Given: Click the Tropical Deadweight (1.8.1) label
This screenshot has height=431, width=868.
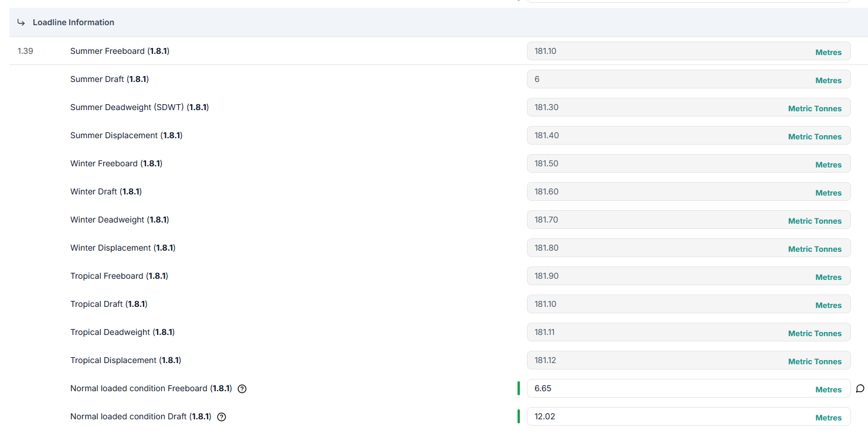Looking at the screenshot, I should click(122, 332).
